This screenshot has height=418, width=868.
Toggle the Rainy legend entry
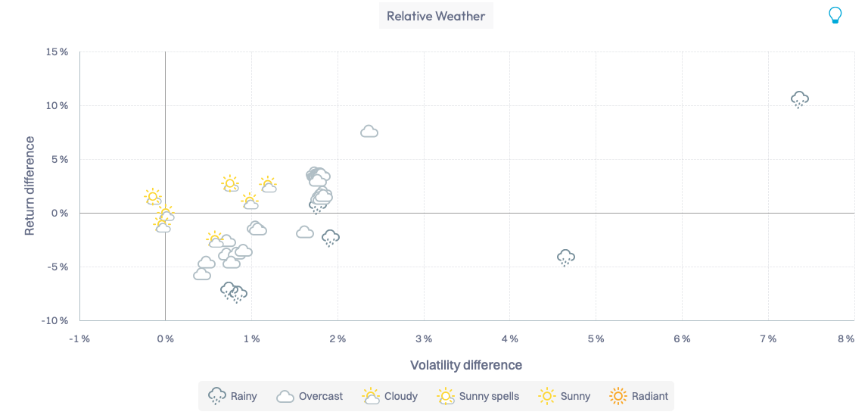coord(233,396)
